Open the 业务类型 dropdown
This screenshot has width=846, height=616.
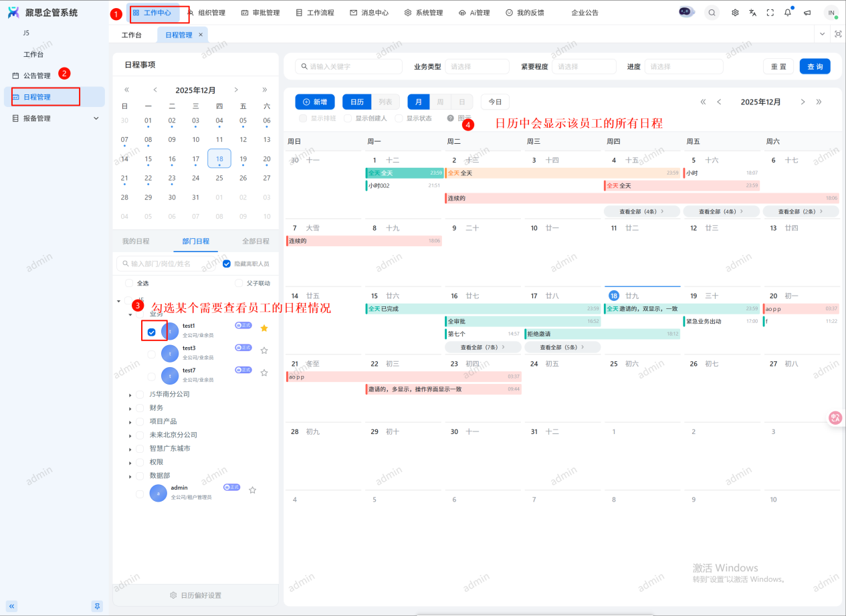(x=477, y=67)
